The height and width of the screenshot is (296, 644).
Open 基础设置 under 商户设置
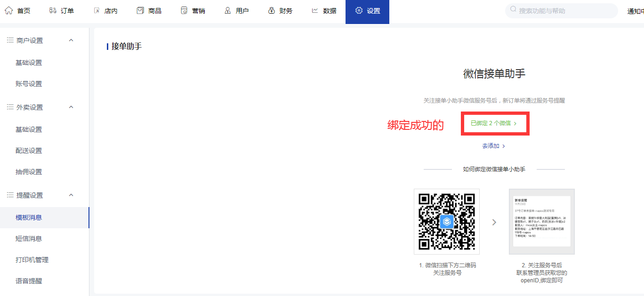click(29, 63)
